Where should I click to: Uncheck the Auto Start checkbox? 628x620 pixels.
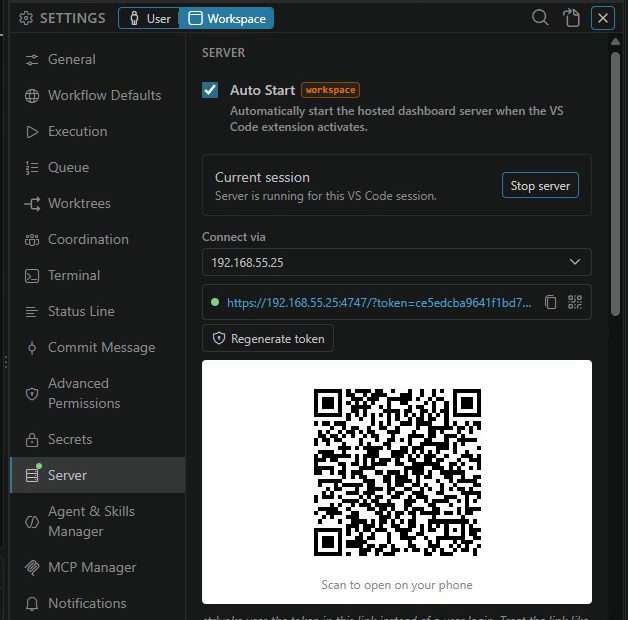[x=210, y=90]
